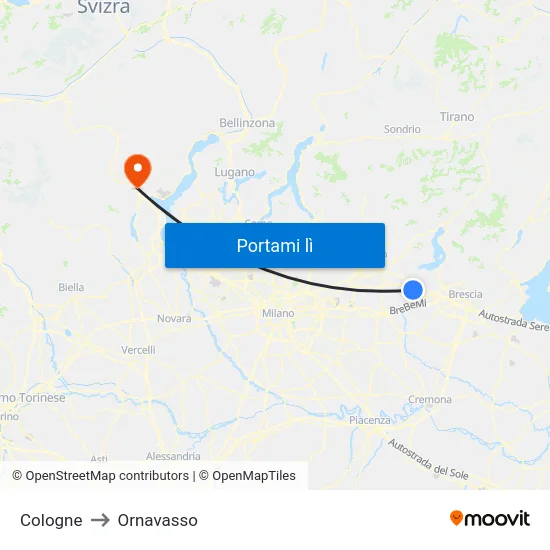The width and height of the screenshot is (550, 550).
Task: Click the Cologne origin label
Action: pos(51,520)
